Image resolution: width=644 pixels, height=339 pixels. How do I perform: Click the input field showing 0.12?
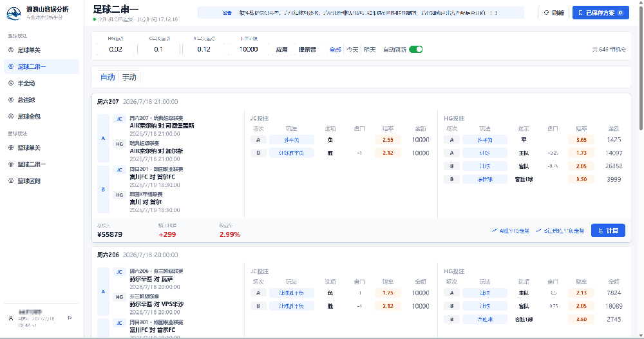click(204, 50)
